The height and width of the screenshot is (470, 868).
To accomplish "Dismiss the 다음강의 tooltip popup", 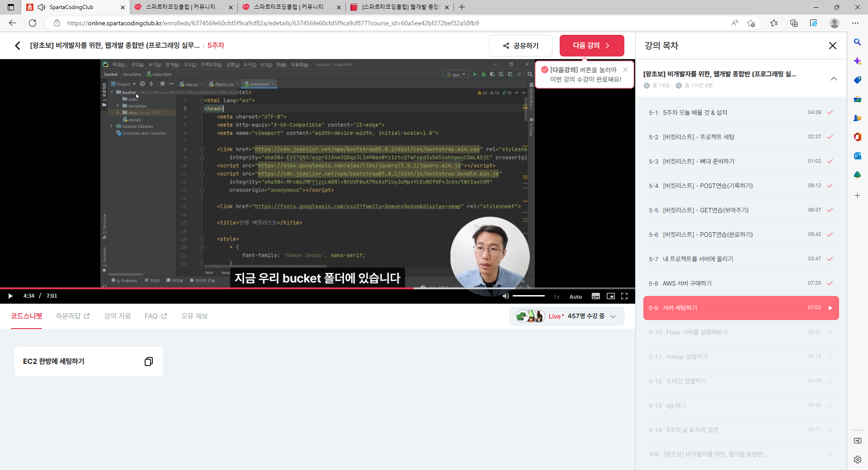I will (x=625, y=70).
